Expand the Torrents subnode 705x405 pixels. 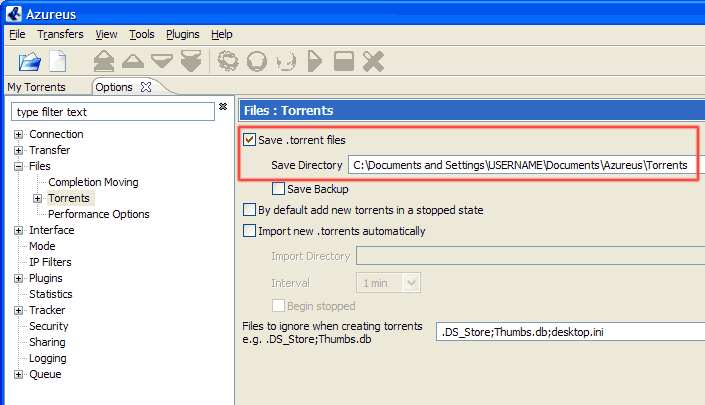[x=38, y=198]
